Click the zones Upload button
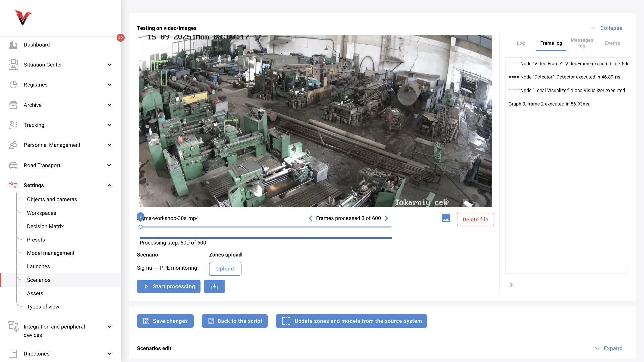644x362 pixels. click(x=225, y=269)
